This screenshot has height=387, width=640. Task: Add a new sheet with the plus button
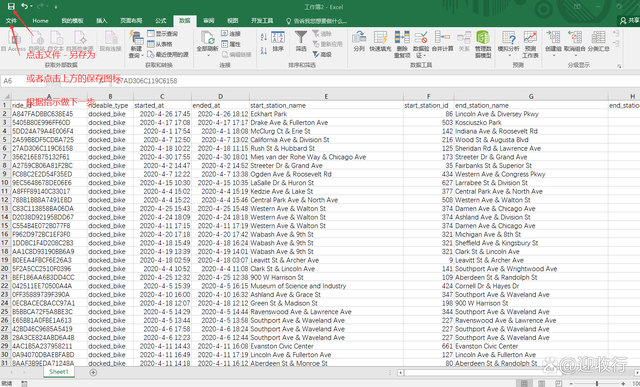(x=93, y=372)
